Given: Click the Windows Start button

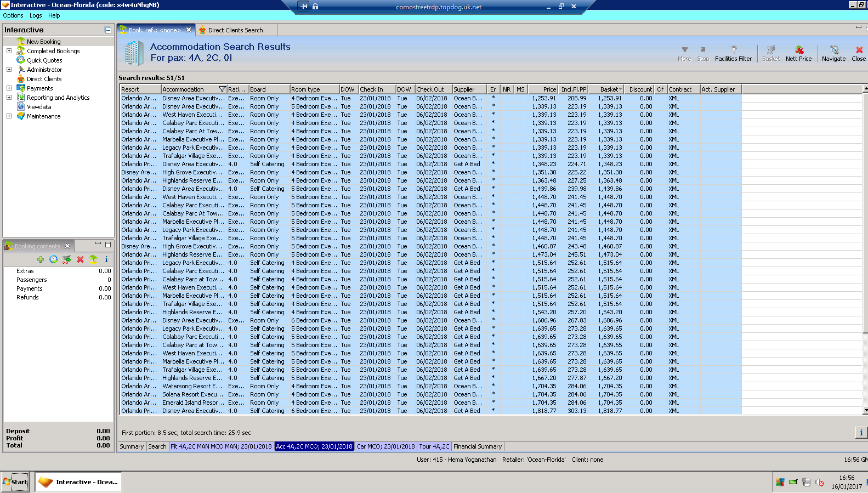Looking at the screenshot, I should pyautogui.click(x=15, y=482).
